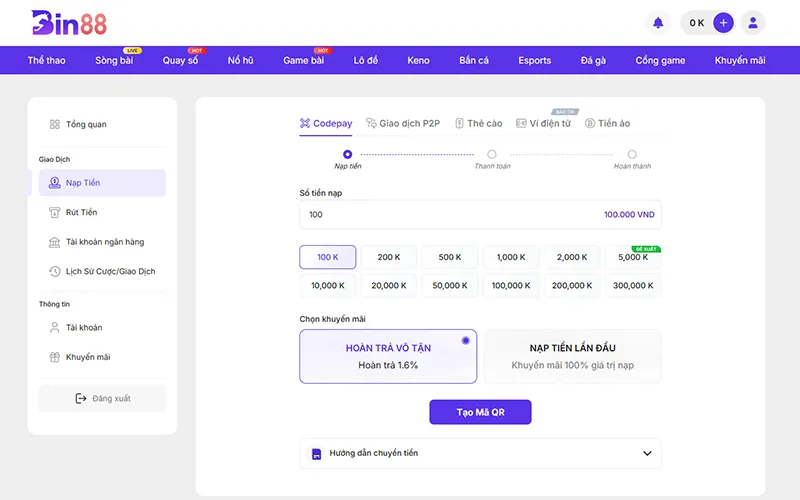This screenshot has width=800, height=500.
Task: Click the Đăng xuất logout button
Action: pos(102,398)
